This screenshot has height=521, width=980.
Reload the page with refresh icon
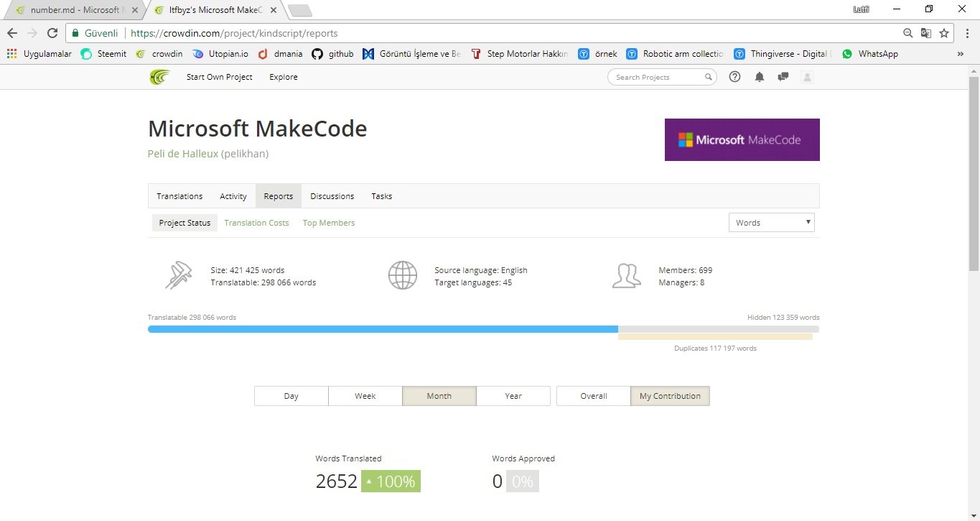point(52,33)
